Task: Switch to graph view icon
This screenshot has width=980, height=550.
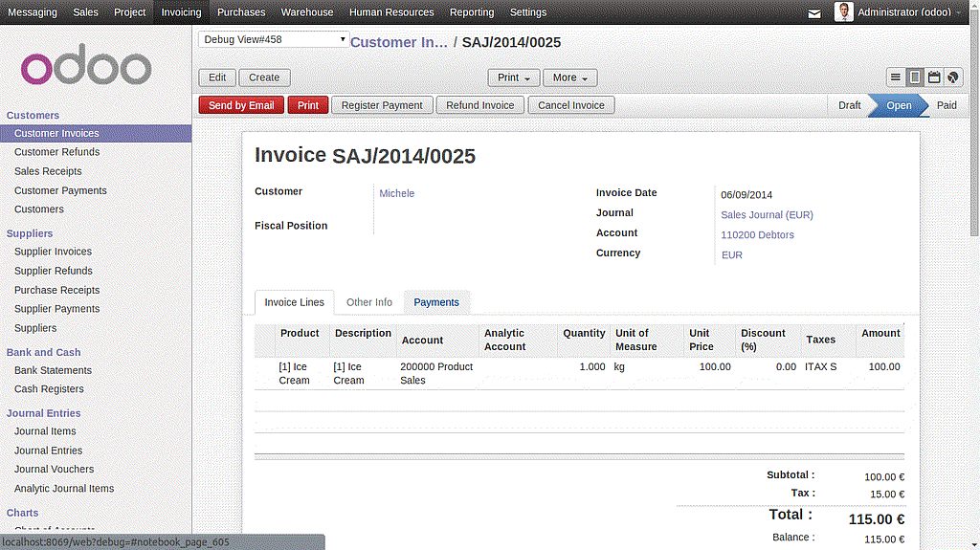Action: tap(952, 77)
